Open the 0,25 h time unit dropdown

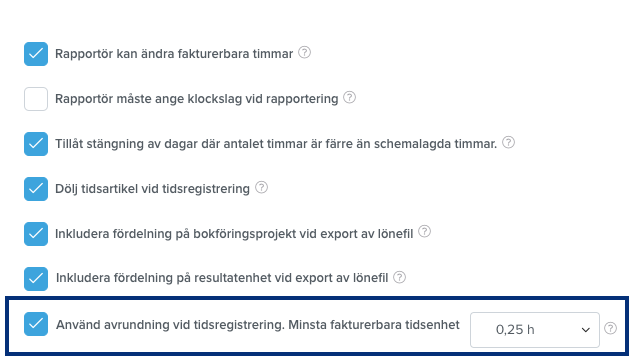point(535,330)
